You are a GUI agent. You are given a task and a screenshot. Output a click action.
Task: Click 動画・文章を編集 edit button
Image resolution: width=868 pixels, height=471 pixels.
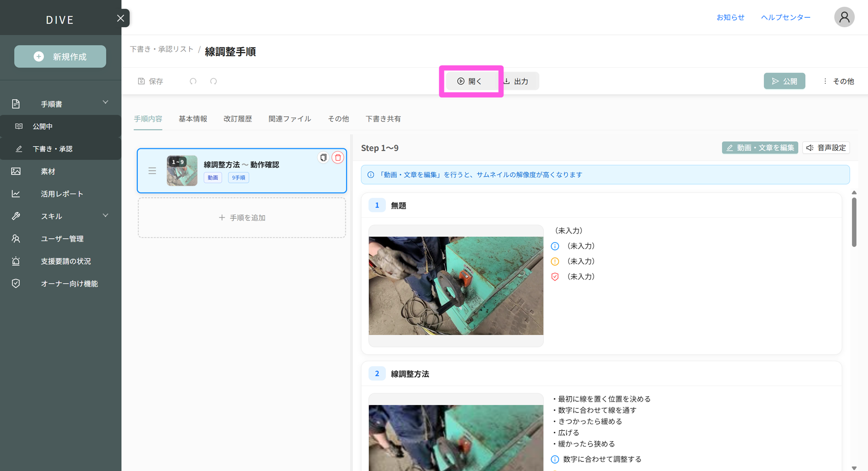[760, 148]
